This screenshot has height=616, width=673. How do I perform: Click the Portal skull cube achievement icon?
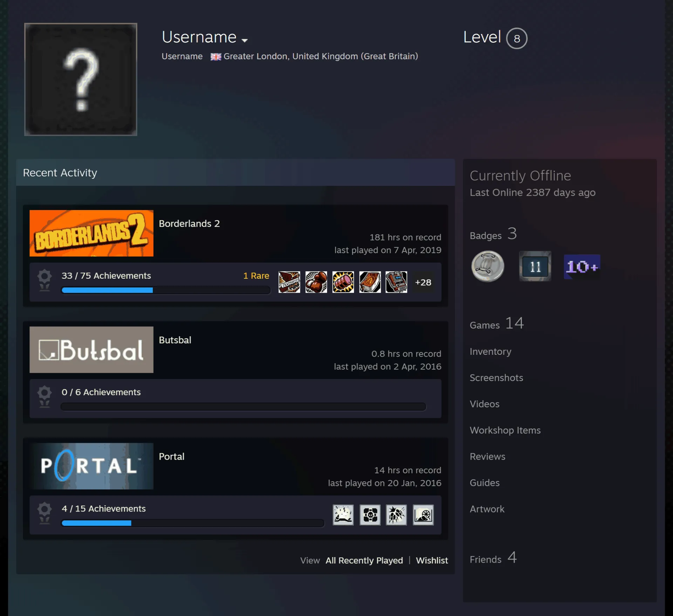(x=370, y=515)
